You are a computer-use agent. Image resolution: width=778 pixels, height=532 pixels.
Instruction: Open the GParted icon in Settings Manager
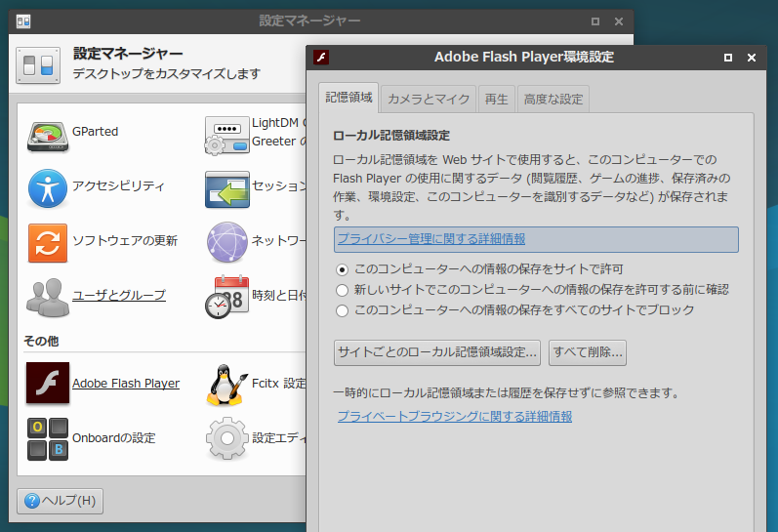(48, 136)
